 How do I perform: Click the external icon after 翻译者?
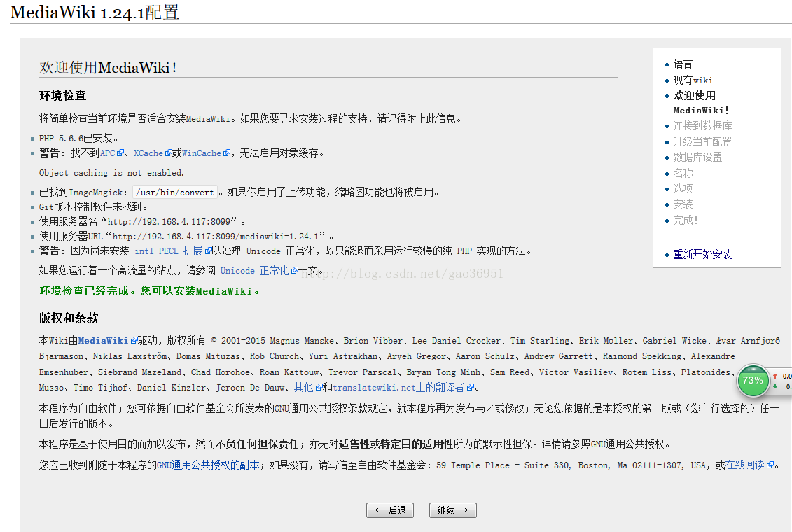(x=471, y=387)
